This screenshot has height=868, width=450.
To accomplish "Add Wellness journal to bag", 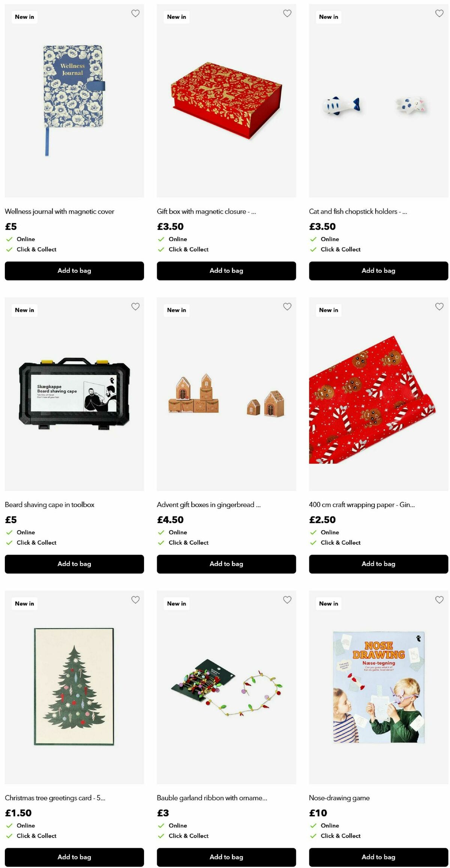I will (x=74, y=271).
